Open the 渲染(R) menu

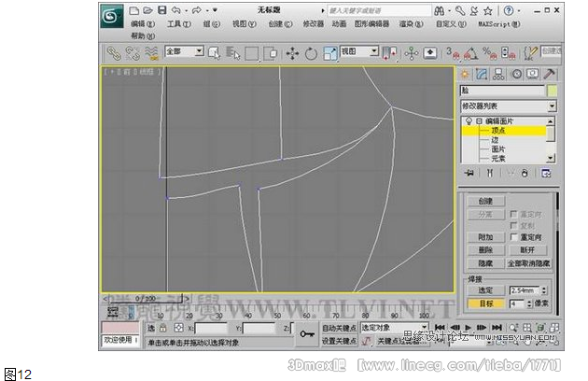pyautogui.click(x=411, y=24)
